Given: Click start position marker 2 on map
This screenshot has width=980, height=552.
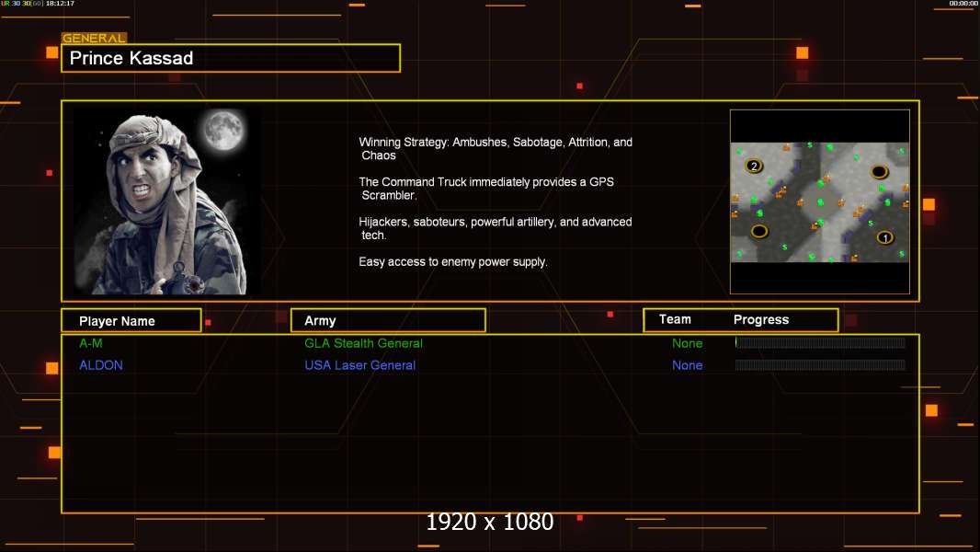Looking at the screenshot, I should [754, 167].
